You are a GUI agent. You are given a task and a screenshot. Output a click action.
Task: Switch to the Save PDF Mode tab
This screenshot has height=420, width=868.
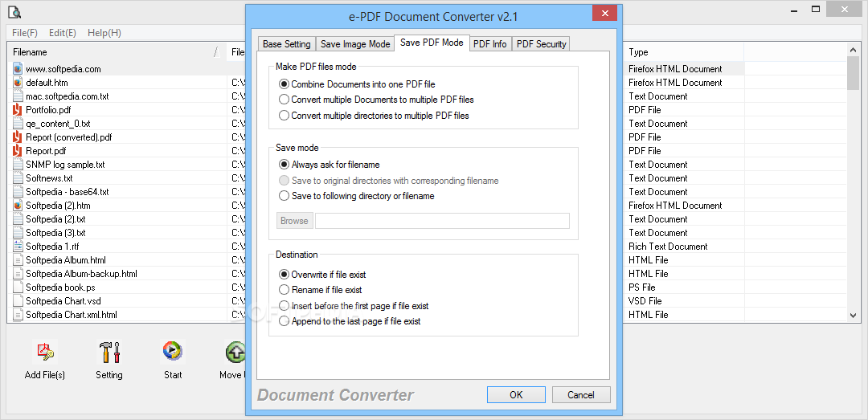[432, 43]
